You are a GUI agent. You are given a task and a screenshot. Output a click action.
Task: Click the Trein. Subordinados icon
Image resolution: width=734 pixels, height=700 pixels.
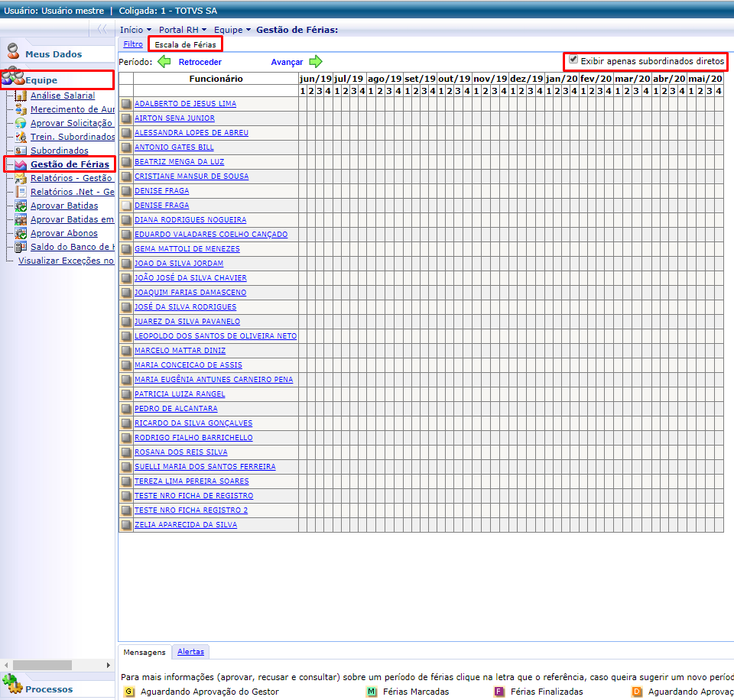pyautogui.click(x=21, y=137)
